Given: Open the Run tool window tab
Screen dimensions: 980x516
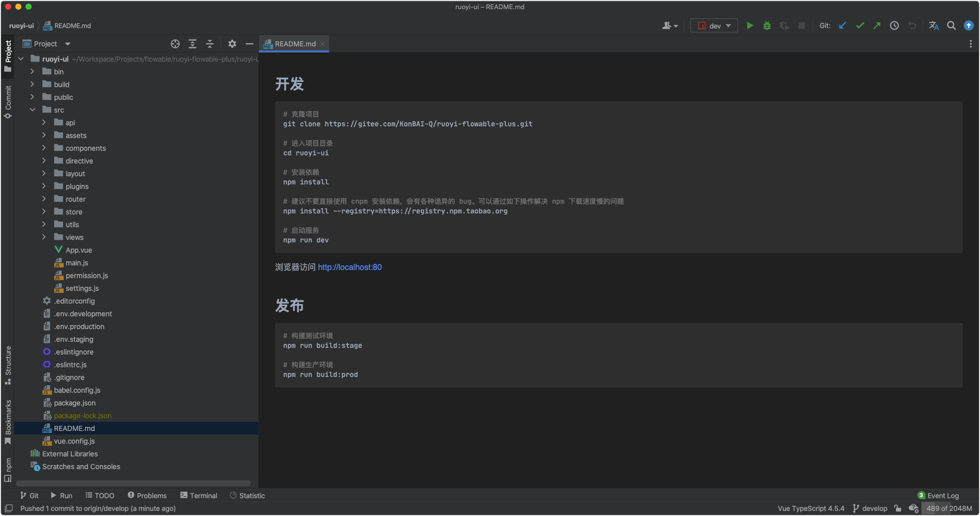Looking at the screenshot, I should (62, 496).
